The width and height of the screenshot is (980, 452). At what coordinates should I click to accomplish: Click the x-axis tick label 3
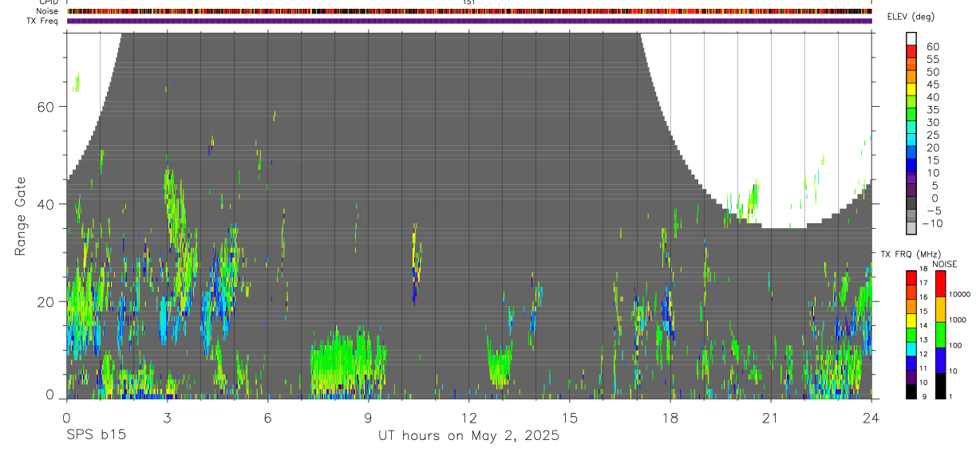tap(167, 418)
